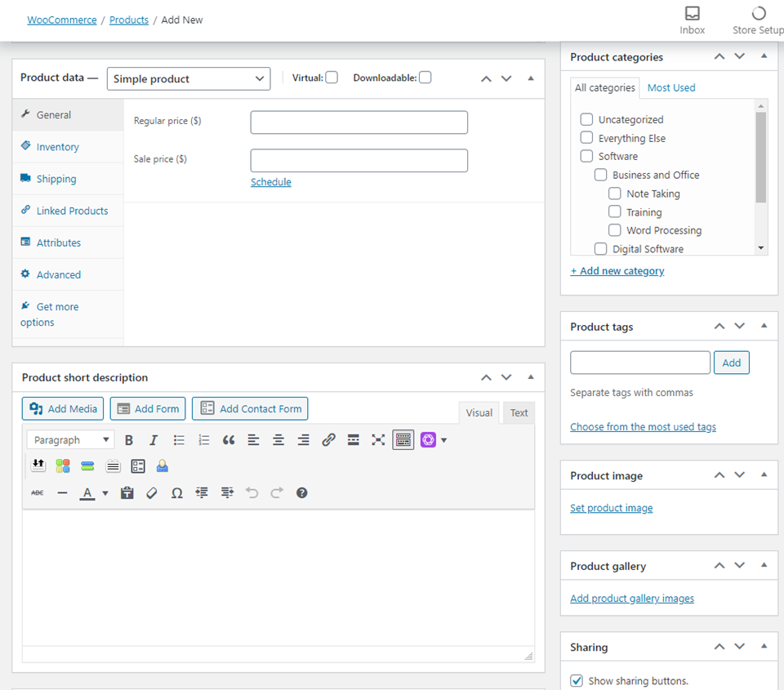Decrease paragraph indent
This screenshot has width=784, height=690.
pyautogui.click(x=202, y=493)
